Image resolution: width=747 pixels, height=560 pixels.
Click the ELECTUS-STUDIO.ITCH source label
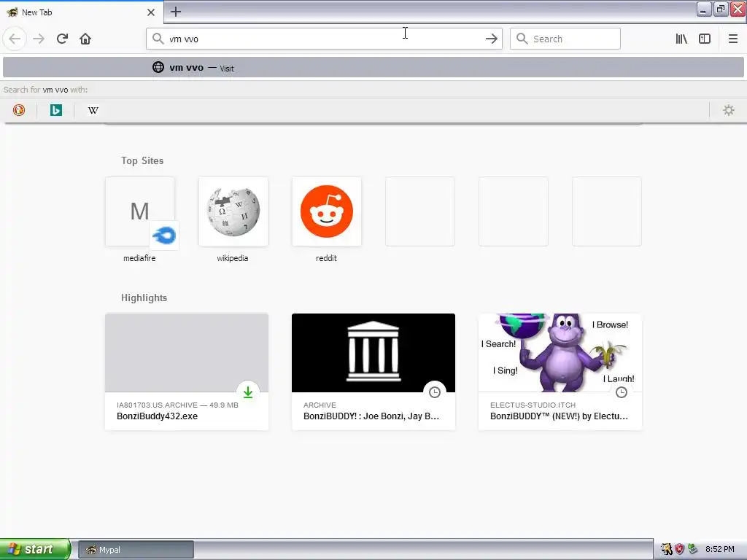(x=533, y=405)
